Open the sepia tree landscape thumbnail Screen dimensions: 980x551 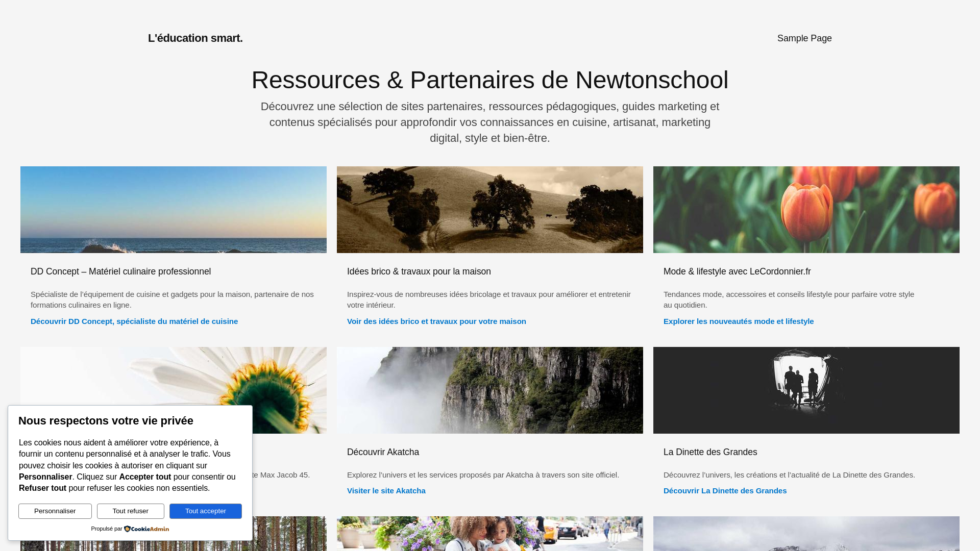490,210
